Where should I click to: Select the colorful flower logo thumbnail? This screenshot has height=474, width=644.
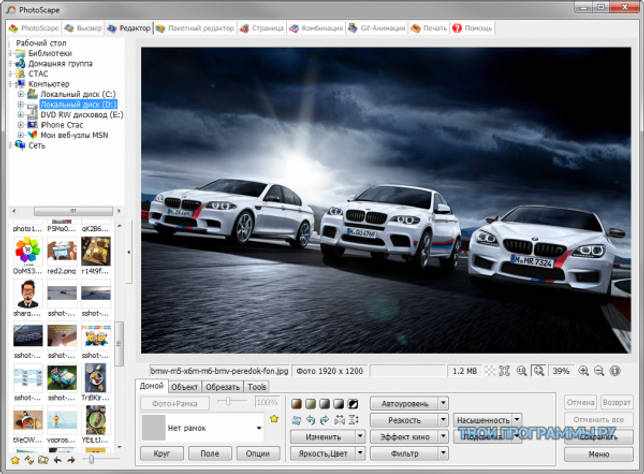(28, 251)
